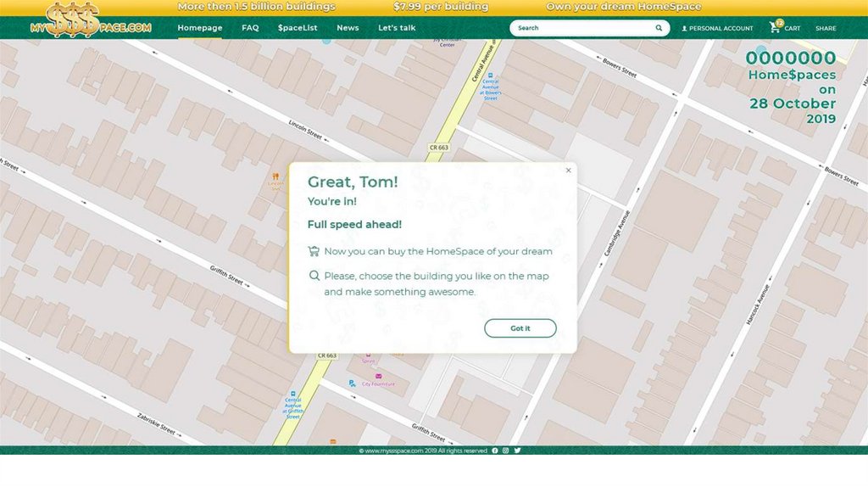
Task: Open the $paceList menu item
Action: 298,28
